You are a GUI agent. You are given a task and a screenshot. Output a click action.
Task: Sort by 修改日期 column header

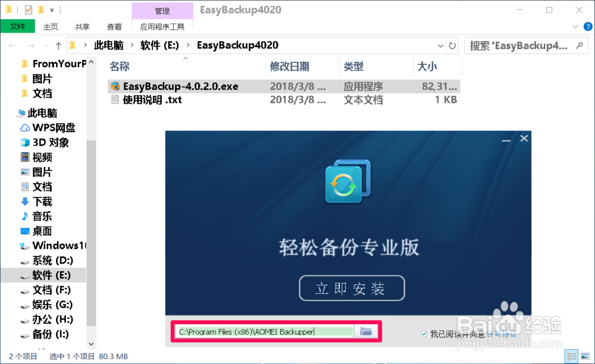(x=289, y=67)
